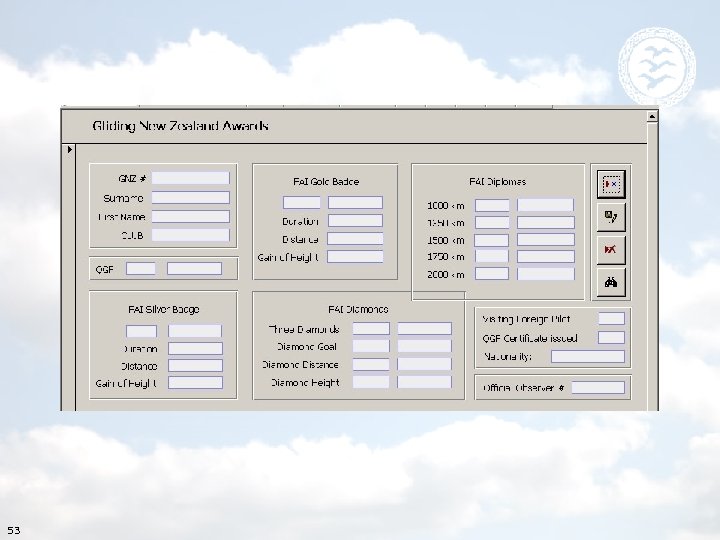
Task: Click the first Three Diamonds field
Action: 371,329
